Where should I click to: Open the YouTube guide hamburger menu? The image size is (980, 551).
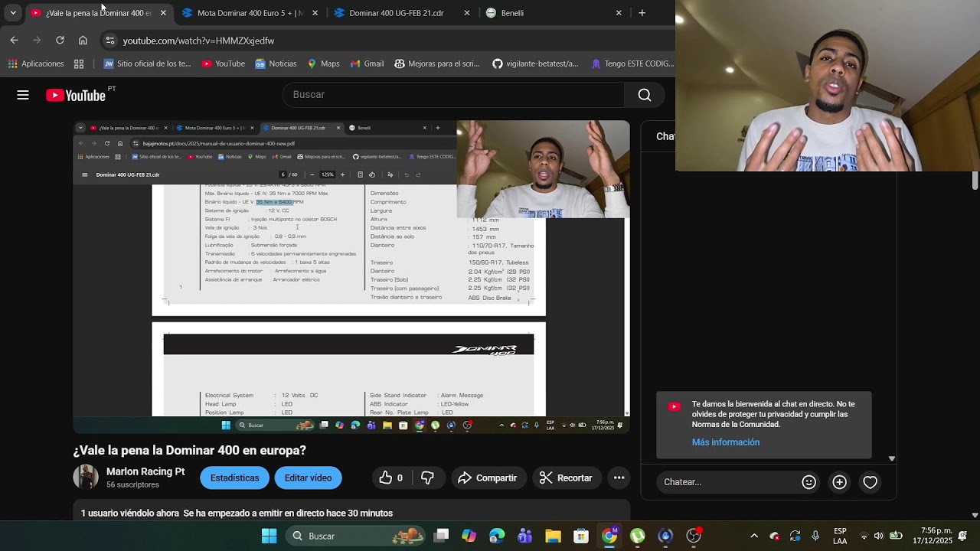pyautogui.click(x=23, y=95)
